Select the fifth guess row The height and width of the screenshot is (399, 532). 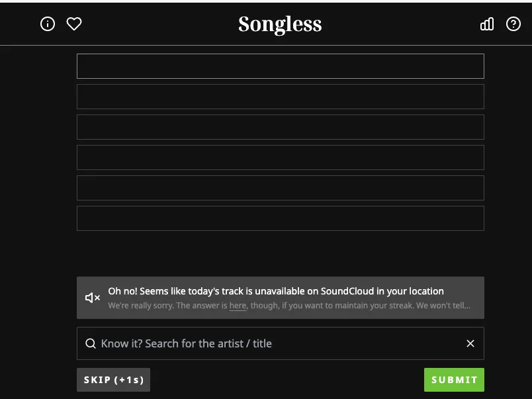[x=280, y=187]
